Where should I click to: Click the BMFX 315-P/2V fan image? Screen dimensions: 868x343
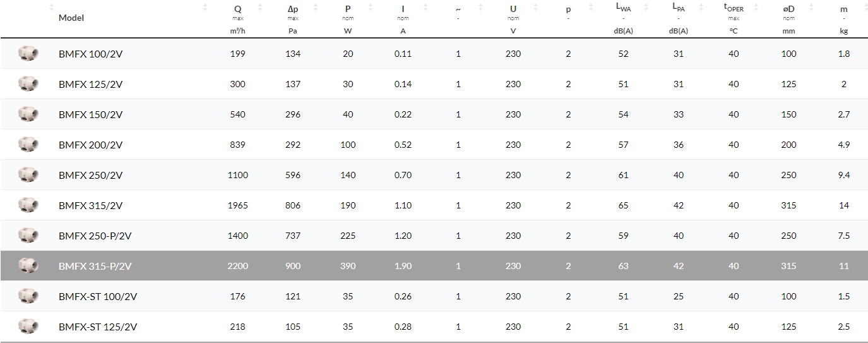pyautogui.click(x=28, y=266)
